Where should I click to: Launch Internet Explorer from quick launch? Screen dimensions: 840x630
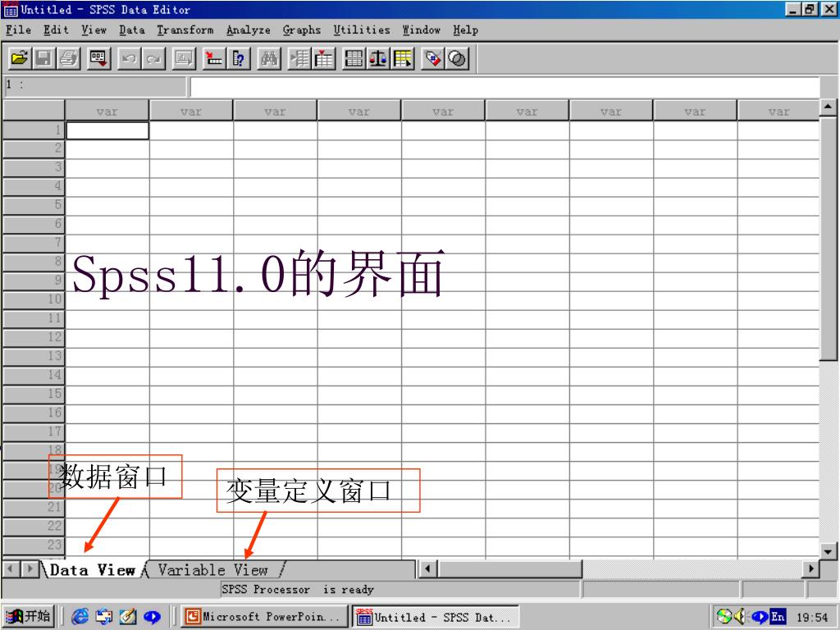coord(80,617)
